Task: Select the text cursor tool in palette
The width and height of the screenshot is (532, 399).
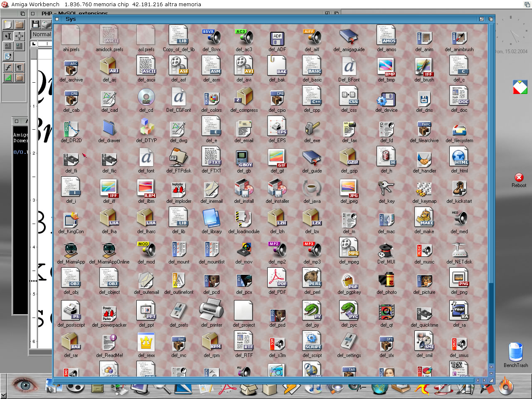Action: coord(8,36)
